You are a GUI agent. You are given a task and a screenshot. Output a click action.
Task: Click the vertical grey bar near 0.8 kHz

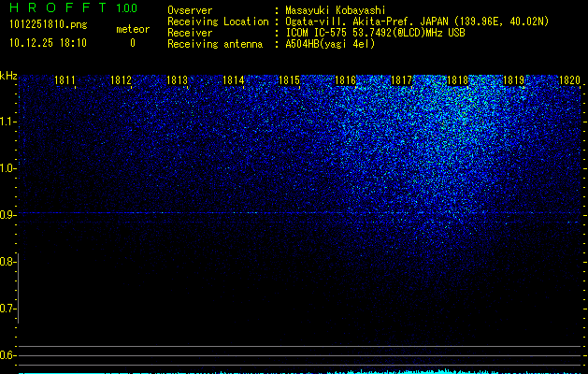pyautogui.click(x=18, y=288)
